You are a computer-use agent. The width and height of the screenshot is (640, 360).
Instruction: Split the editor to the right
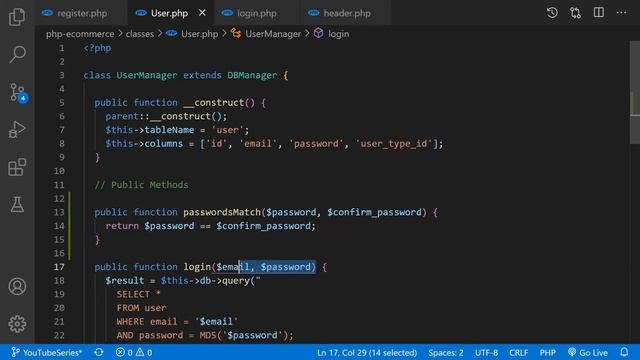599,13
